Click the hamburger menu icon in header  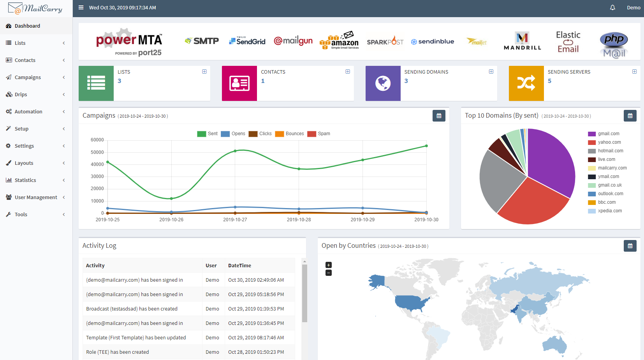click(81, 7)
